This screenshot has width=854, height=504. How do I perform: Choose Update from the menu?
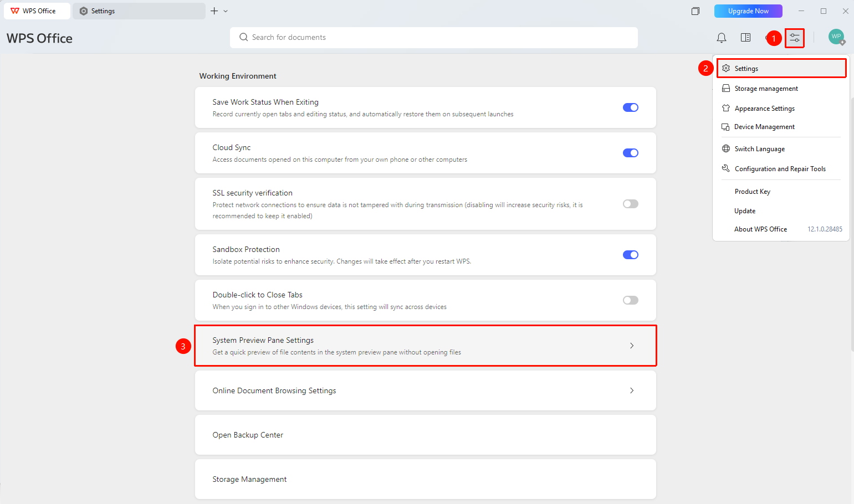(745, 211)
